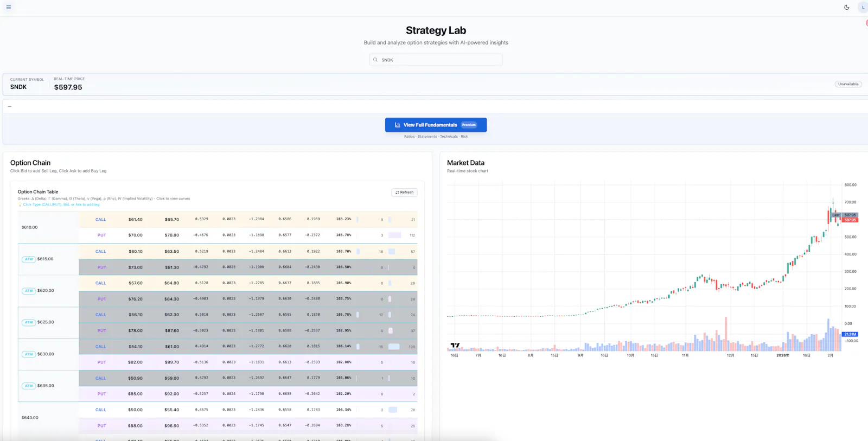Click PUT type for the $620.00 strike
Screen dimensions: 868x441
pos(101,299)
